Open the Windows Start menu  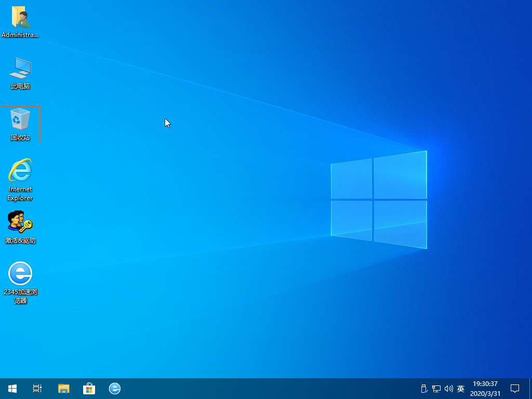pos(12,389)
